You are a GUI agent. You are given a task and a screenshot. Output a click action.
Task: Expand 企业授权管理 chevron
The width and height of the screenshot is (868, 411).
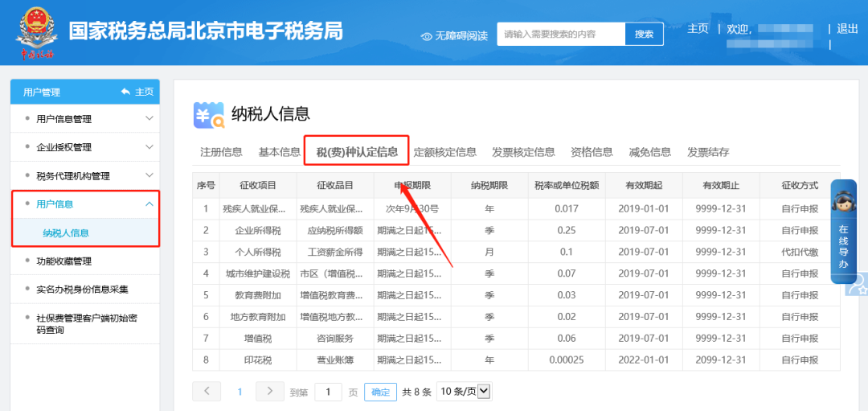click(x=149, y=146)
